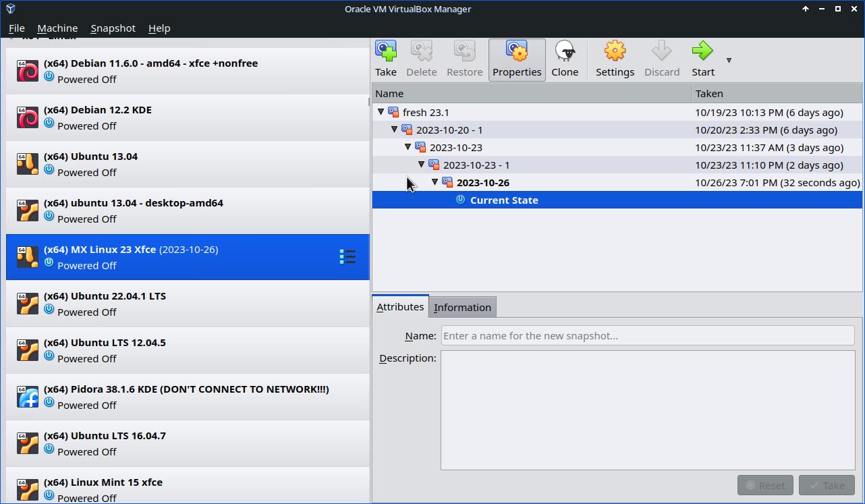Click the 10/26/23 7:01 PM taken timestamp
The width and height of the screenshot is (865, 504).
[x=777, y=183]
